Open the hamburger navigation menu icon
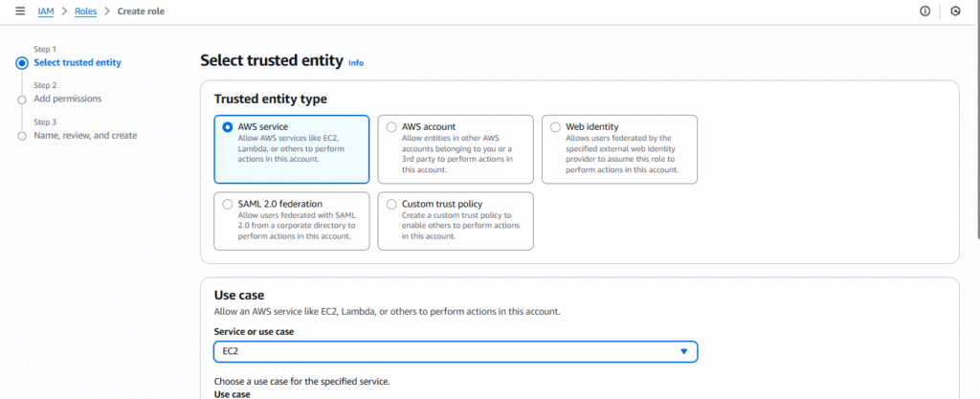Viewport: 980px width, 399px height. (20, 11)
